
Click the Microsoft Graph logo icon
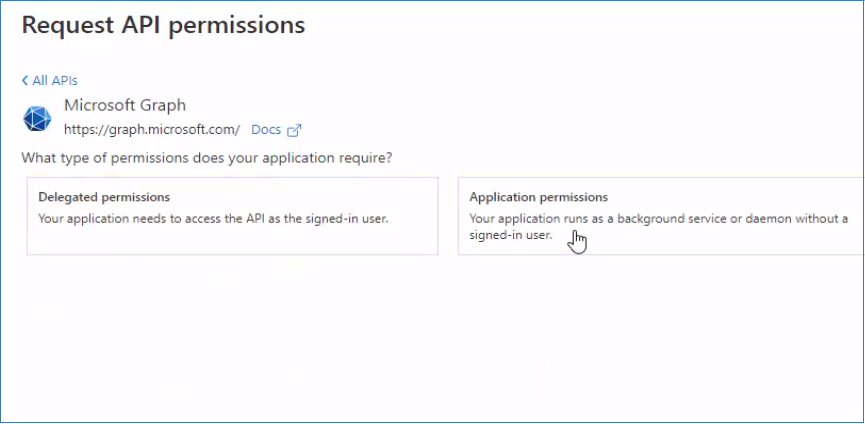(x=37, y=118)
